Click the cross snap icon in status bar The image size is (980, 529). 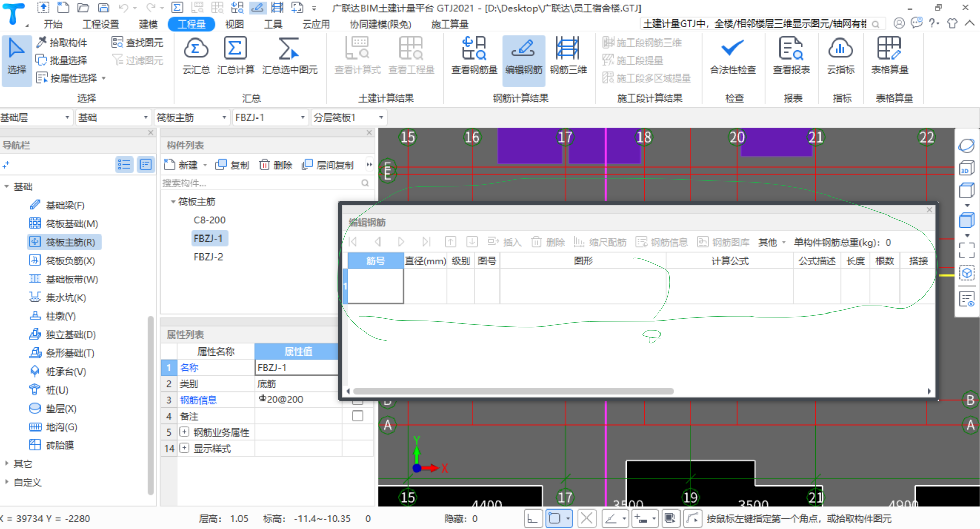pos(587,518)
